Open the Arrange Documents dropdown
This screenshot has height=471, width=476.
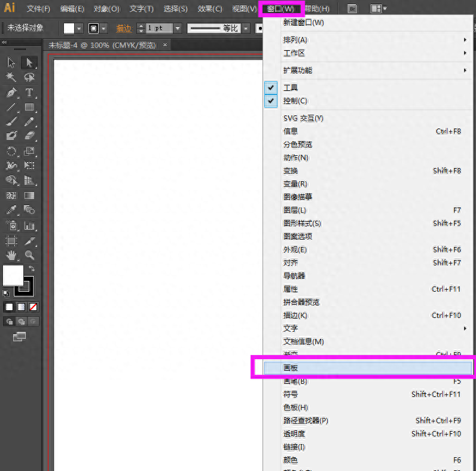379,8
